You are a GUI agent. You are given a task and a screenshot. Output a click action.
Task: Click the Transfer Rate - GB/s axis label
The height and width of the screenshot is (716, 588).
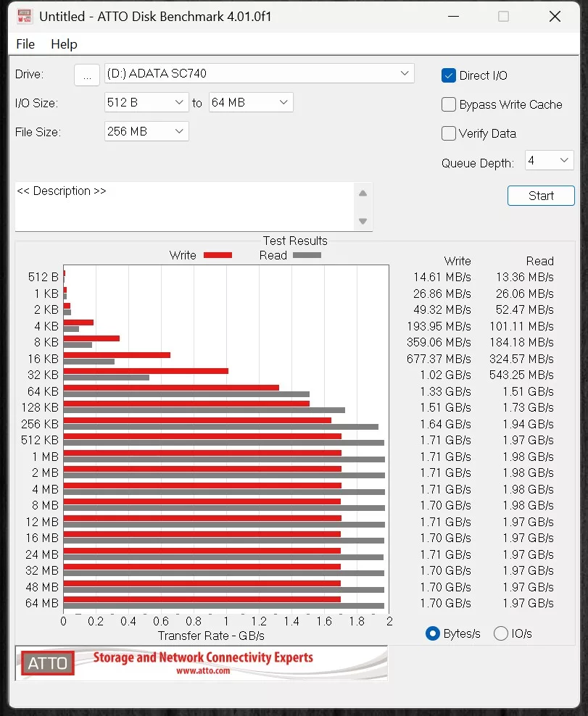point(211,636)
